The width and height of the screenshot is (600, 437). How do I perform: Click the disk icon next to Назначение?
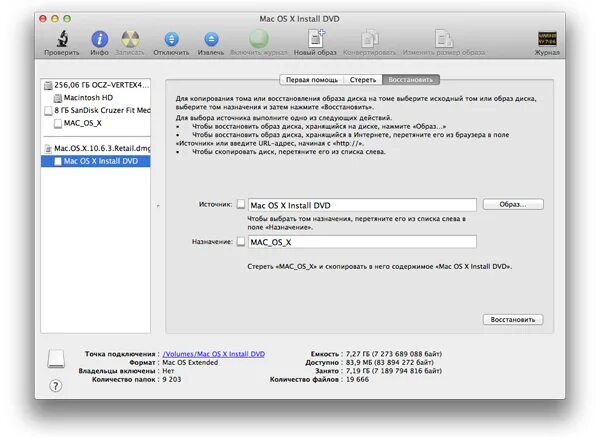point(241,241)
